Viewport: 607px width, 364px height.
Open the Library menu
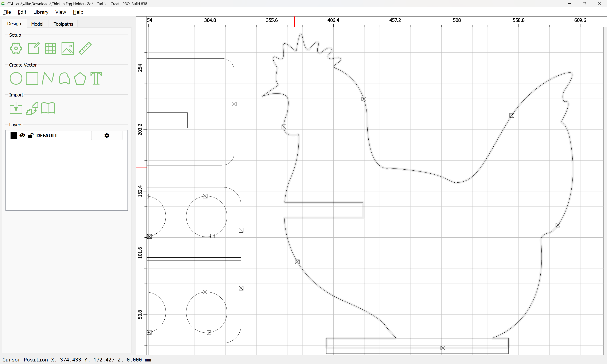coord(41,12)
